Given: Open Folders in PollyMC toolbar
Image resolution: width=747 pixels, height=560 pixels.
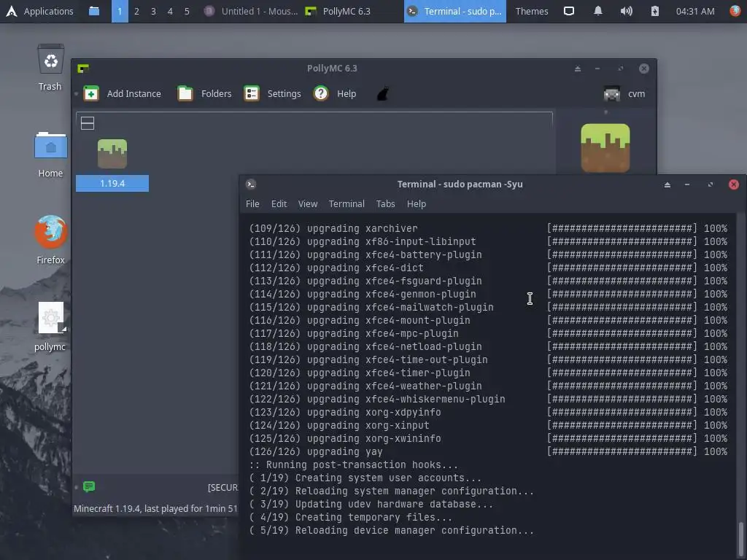Looking at the screenshot, I should [204, 93].
